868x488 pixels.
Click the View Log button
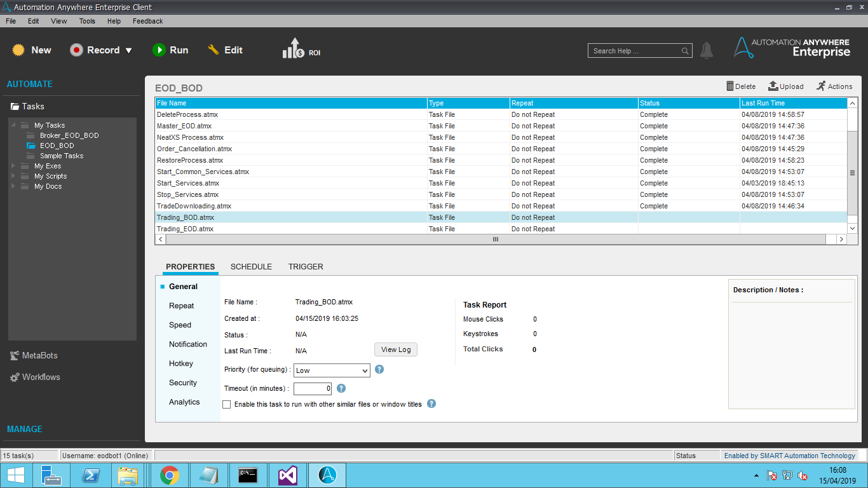point(395,349)
